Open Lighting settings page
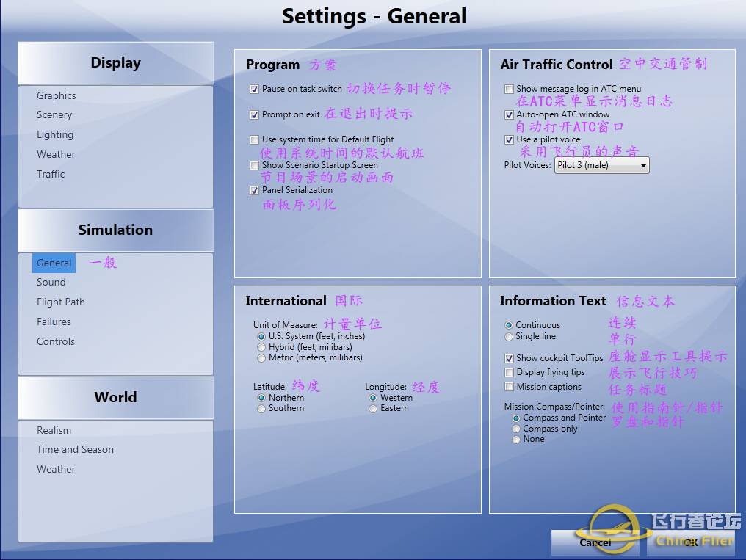This screenshot has width=746, height=560. [x=55, y=135]
